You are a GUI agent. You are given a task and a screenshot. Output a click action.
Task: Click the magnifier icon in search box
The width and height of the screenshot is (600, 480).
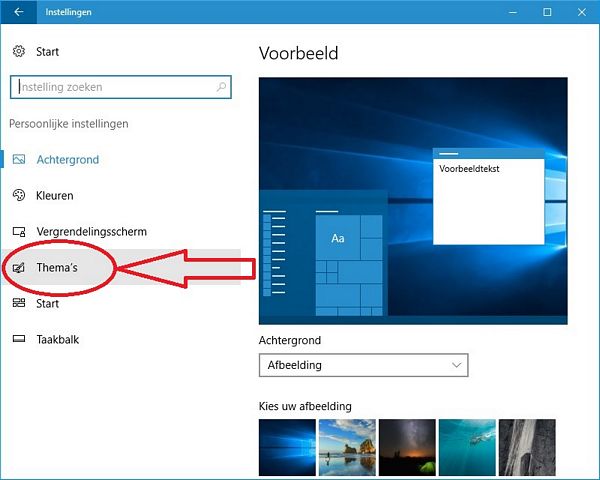221,87
